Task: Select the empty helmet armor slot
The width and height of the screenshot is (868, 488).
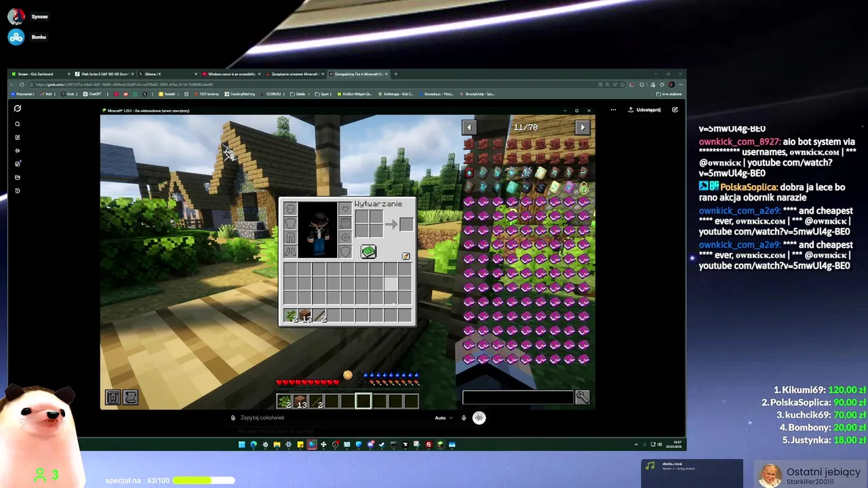Action: coord(290,209)
